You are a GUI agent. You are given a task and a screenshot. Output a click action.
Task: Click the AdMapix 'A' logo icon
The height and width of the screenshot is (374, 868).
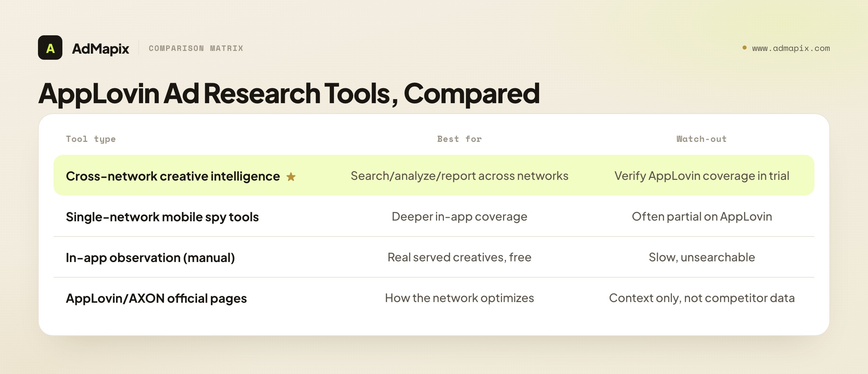pyautogui.click(x=50, y=48)
